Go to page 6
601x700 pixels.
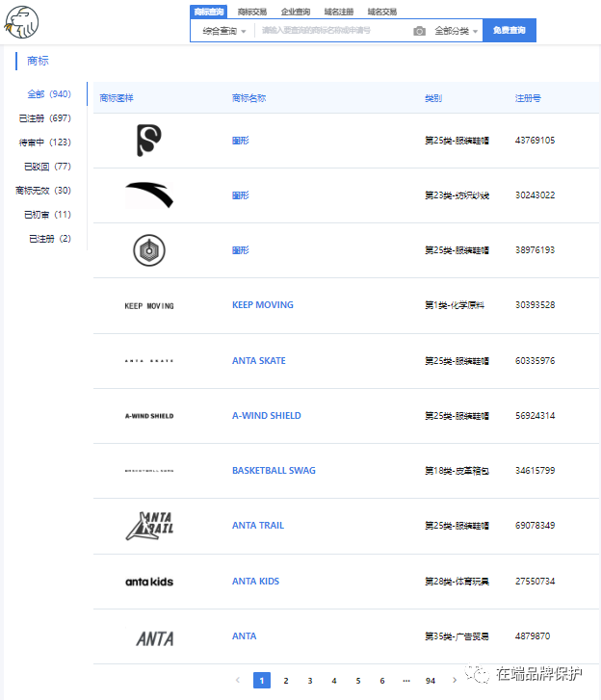(x=382, y=681)
